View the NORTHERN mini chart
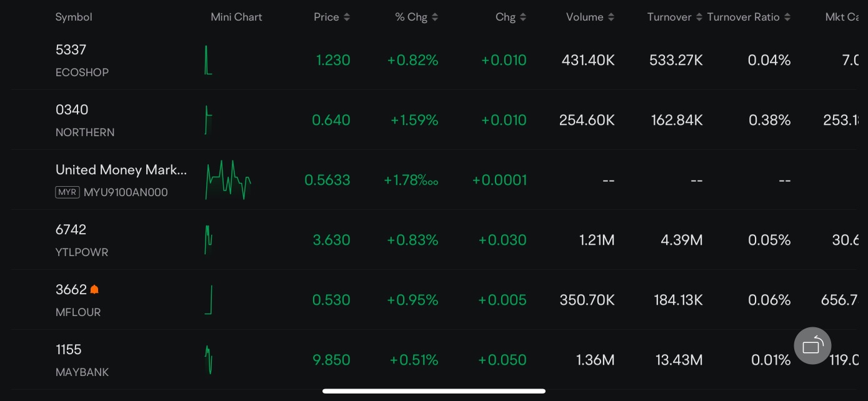 [x=209, y=120]
